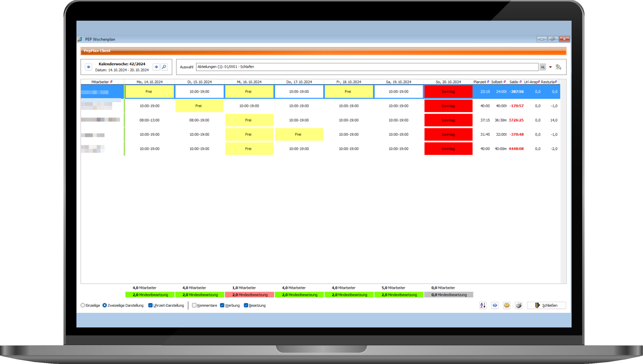Sort by the Saldo column header
This screenshot has width=643, height=364.
tap(515, 82)
